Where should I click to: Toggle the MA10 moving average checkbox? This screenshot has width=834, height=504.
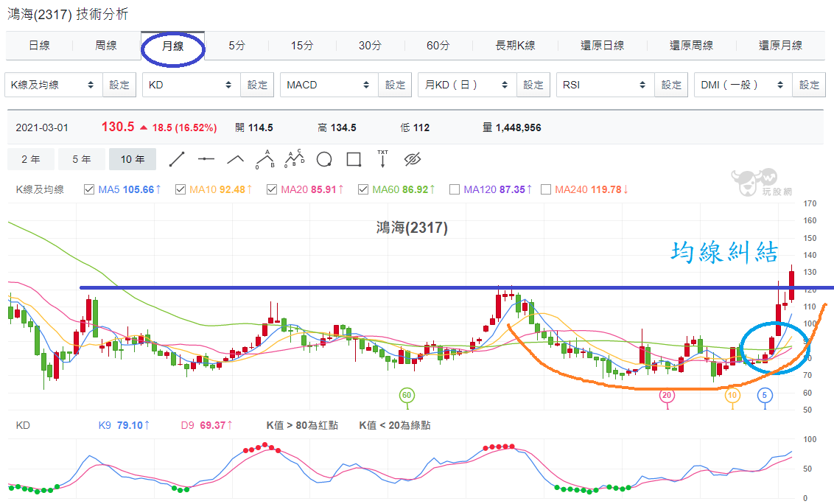[181, 189]
